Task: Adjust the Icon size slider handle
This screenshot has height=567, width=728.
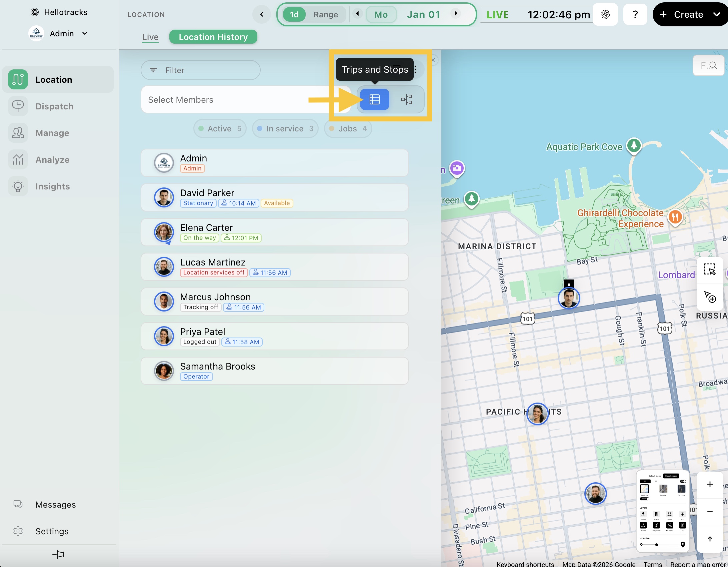Action: [x=656, y=545]
